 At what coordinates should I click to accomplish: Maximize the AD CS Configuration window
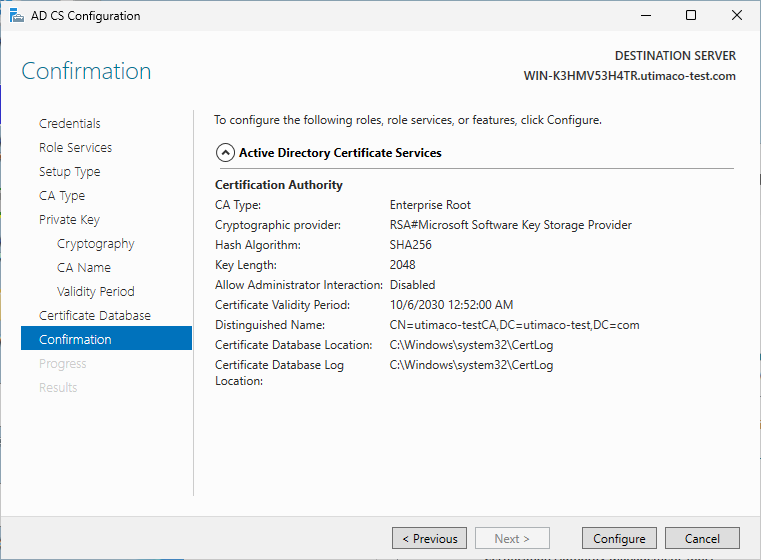tap(691, 16)
